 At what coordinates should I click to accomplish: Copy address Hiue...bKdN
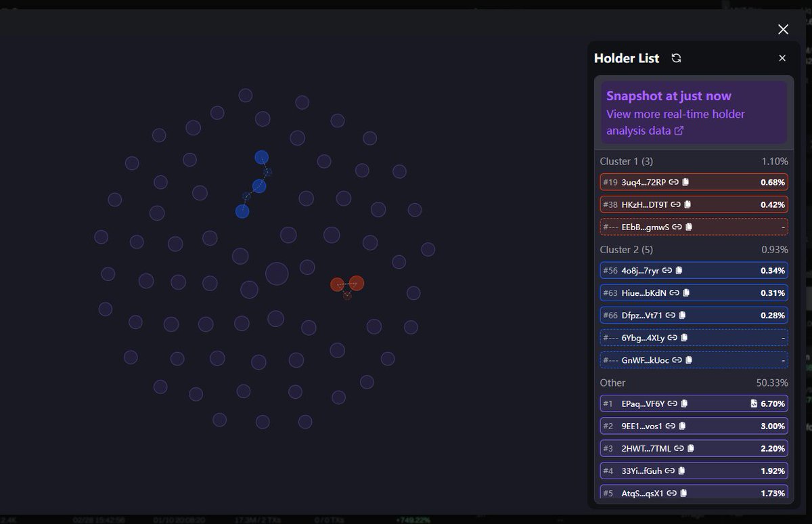[x=686, y=293]
